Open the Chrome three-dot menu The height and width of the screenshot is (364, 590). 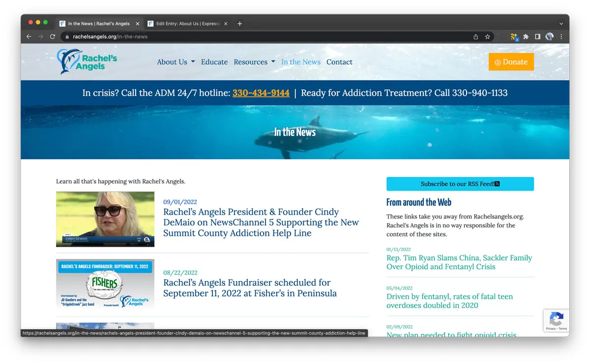[x=561, y=36]
